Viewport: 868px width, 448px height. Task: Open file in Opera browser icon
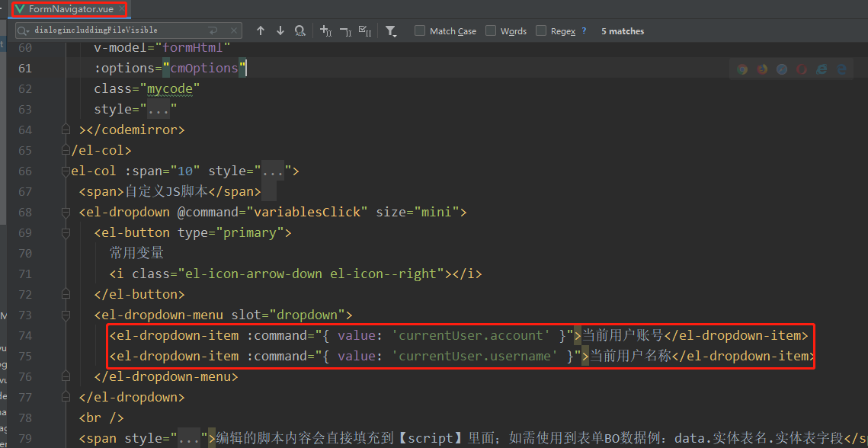pyautogui.click(x=802, y=69)
